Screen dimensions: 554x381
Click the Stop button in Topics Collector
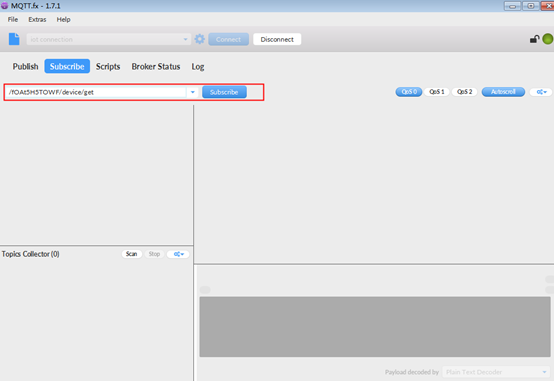point(154,254)
